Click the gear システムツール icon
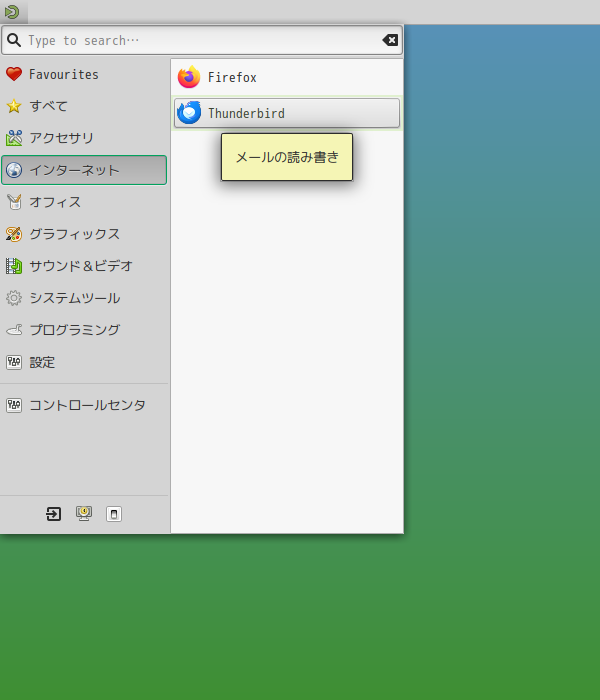Image resolution: width=600 pixels, height=700 pixels. point(14,298)
